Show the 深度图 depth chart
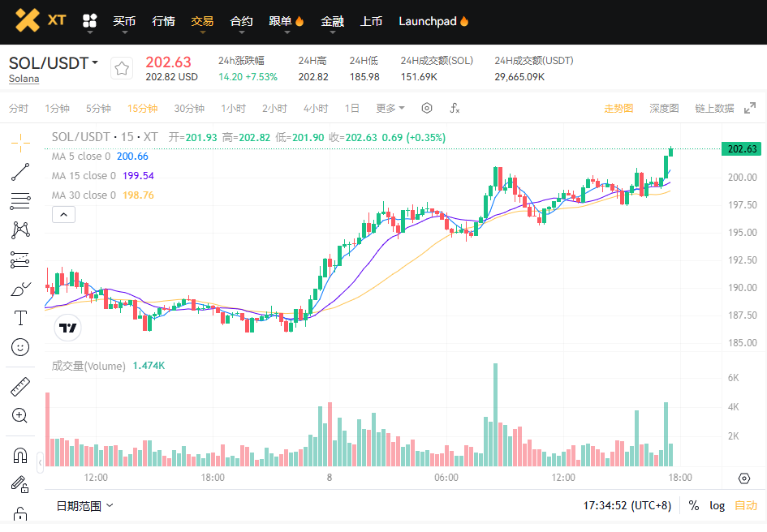Image resolution: width=767 pixels, height=532 pixels. point(664,108)
